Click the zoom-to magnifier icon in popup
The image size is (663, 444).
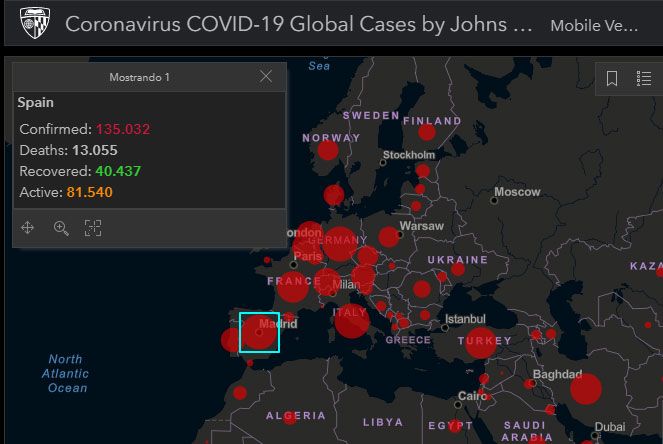pyautogui.click(x=61, y=228)
